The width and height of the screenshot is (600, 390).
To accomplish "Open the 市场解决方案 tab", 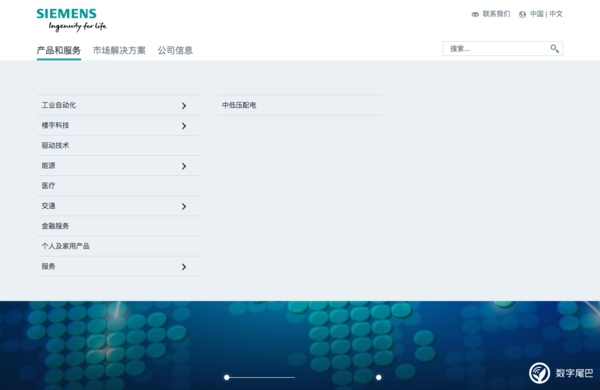I will coord(119,51).
